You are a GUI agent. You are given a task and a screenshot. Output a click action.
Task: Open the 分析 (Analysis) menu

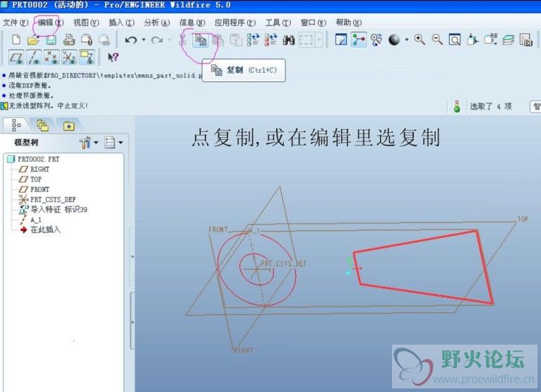[157, 23]
